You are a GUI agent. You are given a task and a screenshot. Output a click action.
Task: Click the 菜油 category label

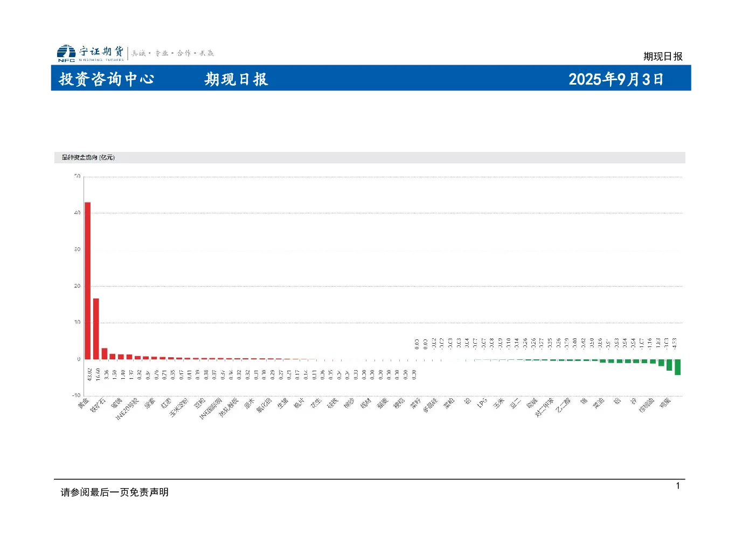599,404
